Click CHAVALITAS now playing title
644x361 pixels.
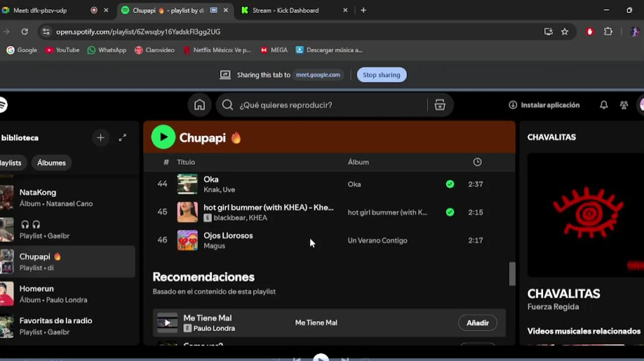[564, 293]
